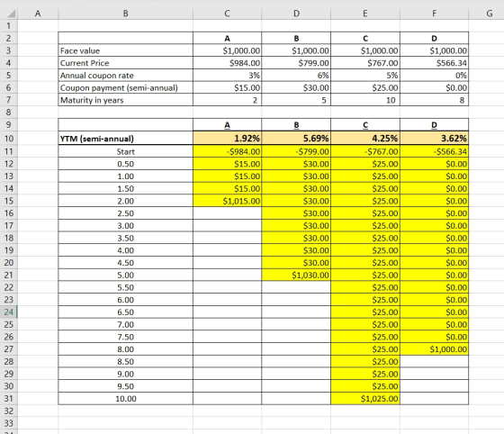Select column header A
Screen dimensions: 504x434
38,14
